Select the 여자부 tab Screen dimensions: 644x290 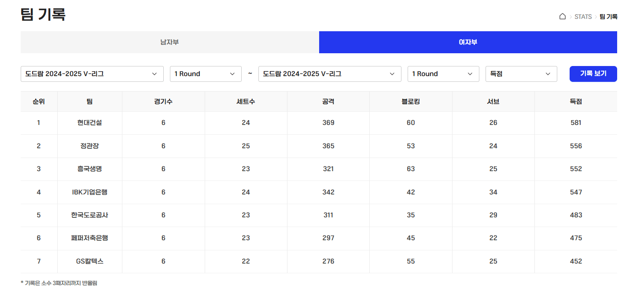coord(468,42)
